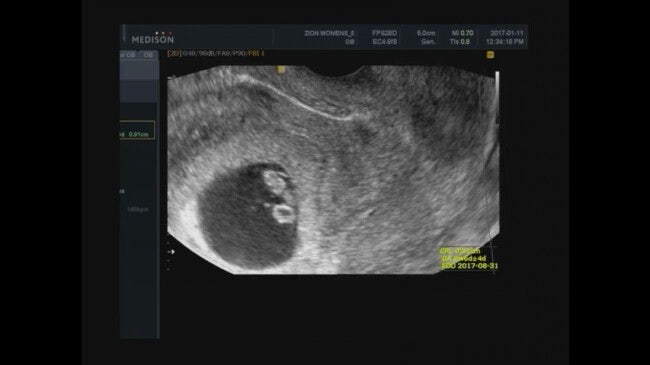Click the small yellow indicator icon near top right
This screenshot has height=365, width=650.
coord(490,54)
